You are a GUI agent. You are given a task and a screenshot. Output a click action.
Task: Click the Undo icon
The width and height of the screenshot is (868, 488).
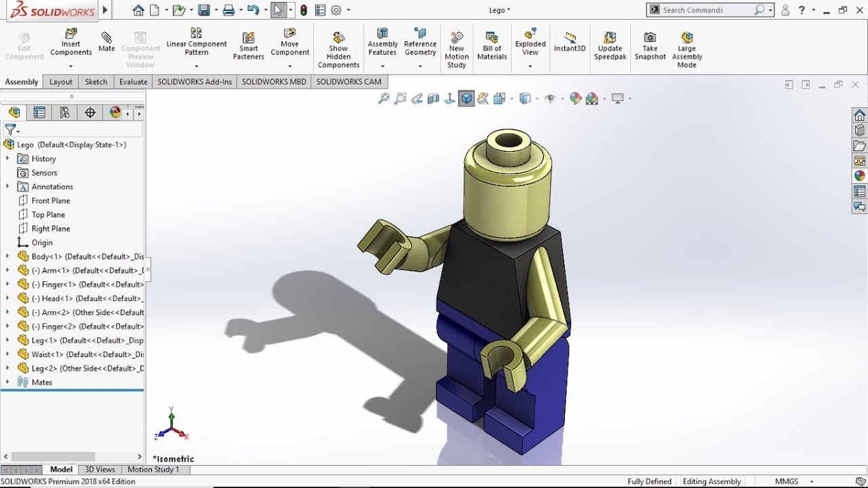click(x=253, y=10)
